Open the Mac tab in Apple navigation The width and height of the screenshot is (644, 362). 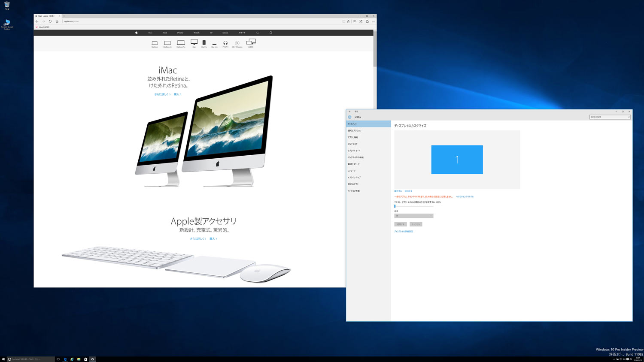click(150, 33)
